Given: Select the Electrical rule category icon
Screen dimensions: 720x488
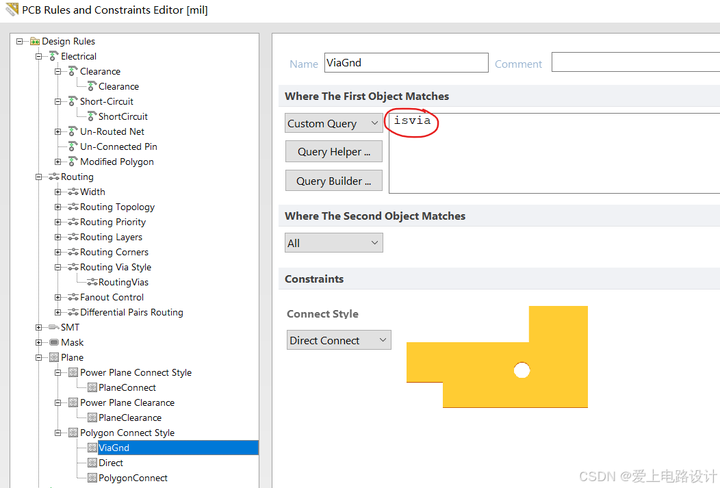Looking at the screenshot, I should [53, 56].
